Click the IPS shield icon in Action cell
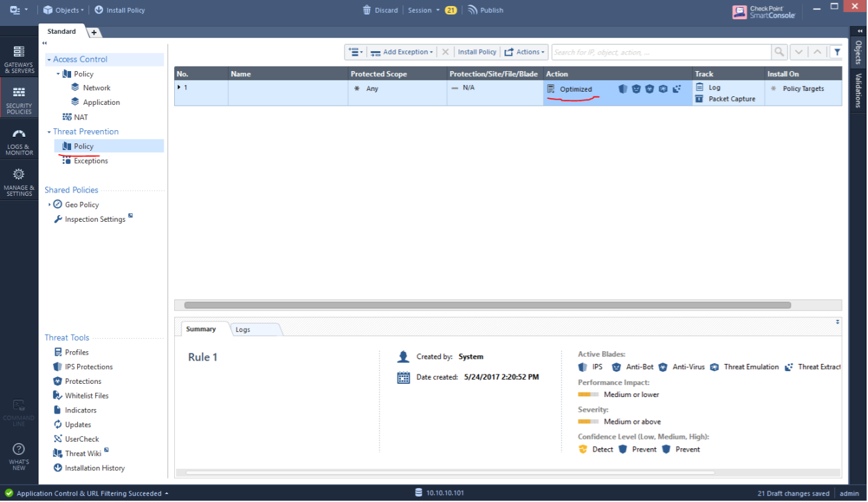 coord(623,88)
